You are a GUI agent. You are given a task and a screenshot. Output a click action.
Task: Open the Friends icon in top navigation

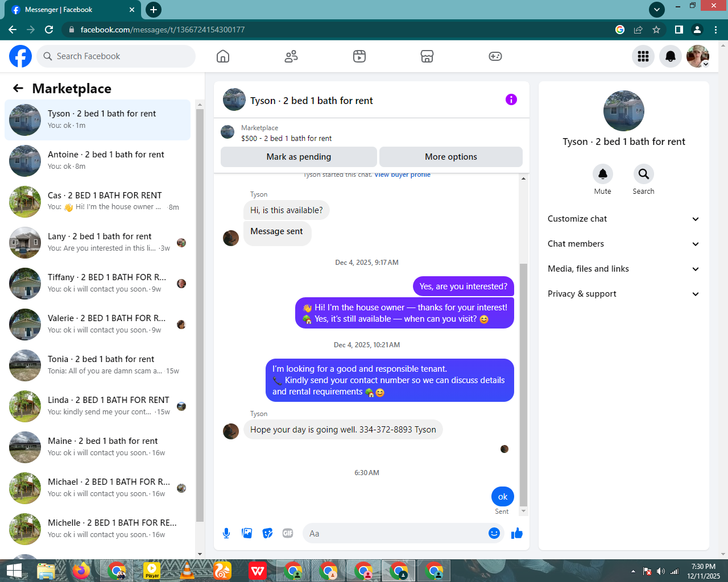(x=291, y=56)
